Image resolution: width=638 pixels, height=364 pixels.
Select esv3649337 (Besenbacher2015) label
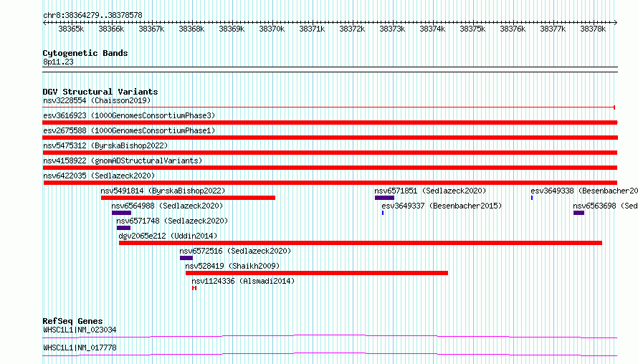tap(442, 206)
